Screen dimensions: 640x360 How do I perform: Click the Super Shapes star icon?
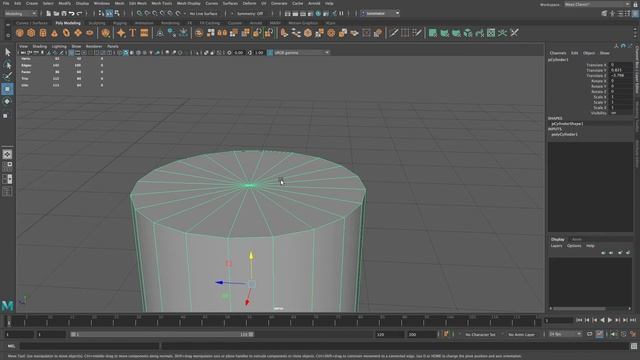121,33
